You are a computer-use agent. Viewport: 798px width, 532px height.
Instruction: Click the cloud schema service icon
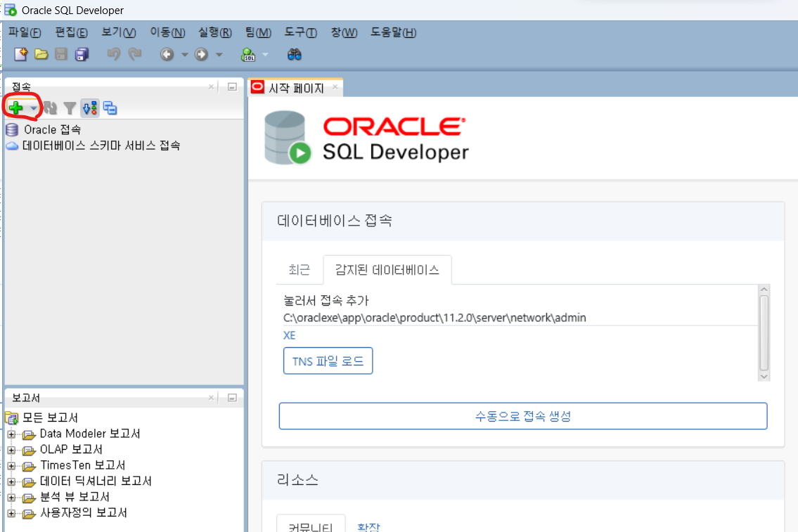(12, 146)
